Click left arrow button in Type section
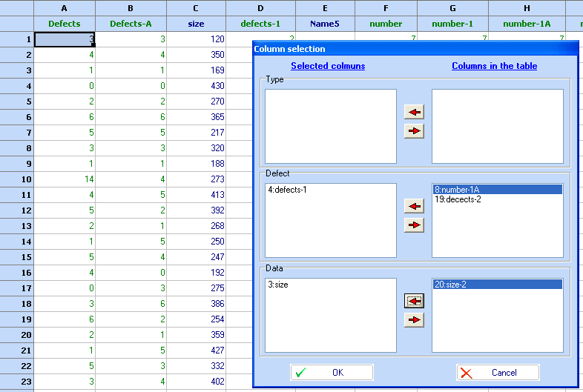This screenshot has width=583, height=392. [414, 112]
